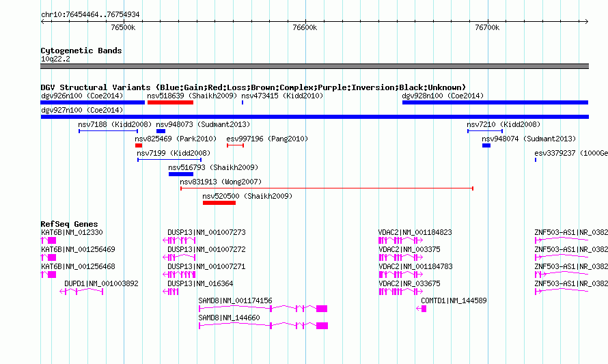The image size is (608, 364).
Task: Open the KAT6B|NM_001256469 transcript
Action: tap(49, 257)
